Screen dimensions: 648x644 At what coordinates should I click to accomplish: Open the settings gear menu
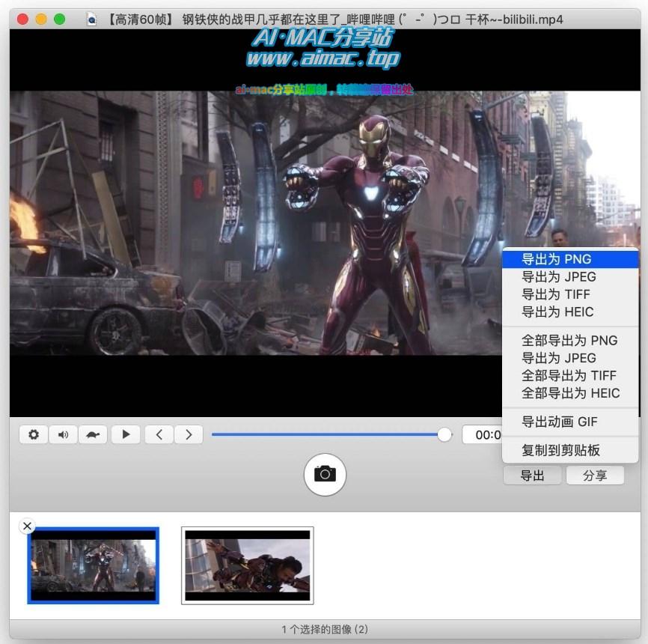coord(34,434)
